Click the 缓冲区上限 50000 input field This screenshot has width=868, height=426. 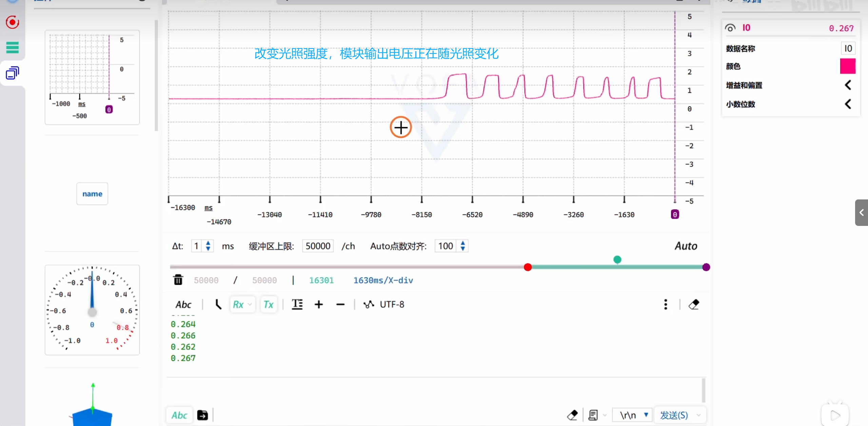(x=318, y=246)
